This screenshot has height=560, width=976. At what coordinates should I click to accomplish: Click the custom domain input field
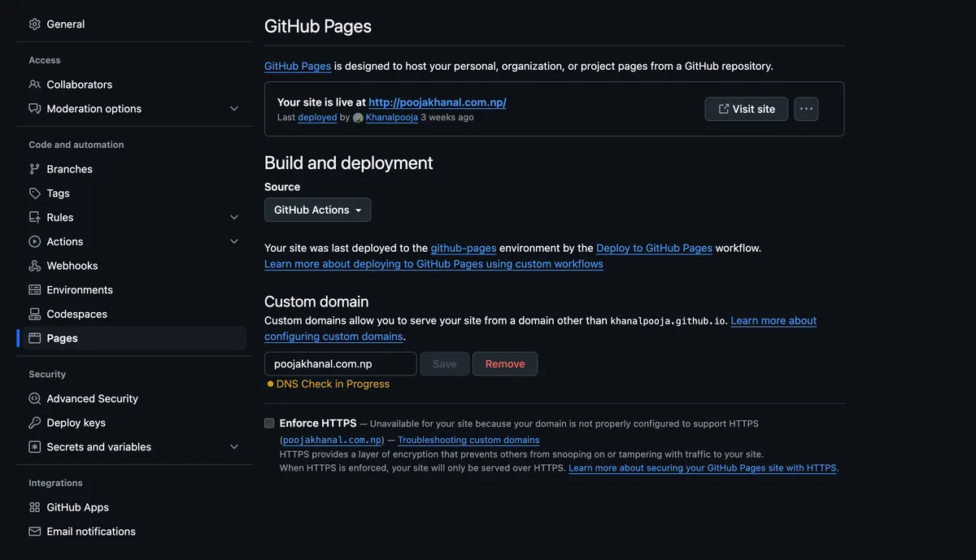tap(341, 364)
